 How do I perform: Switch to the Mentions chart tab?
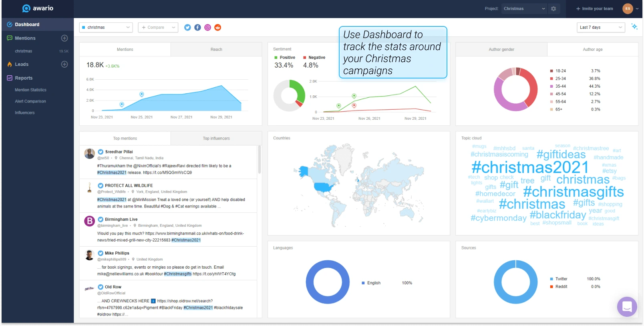point(125,49)
